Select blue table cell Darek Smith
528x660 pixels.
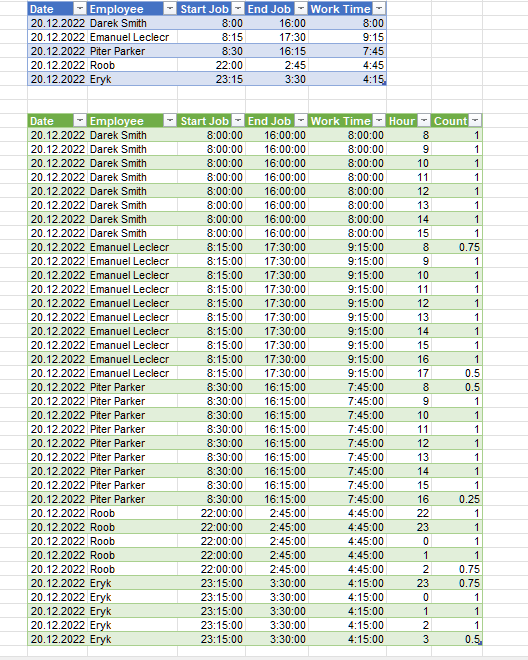(132, 23)
